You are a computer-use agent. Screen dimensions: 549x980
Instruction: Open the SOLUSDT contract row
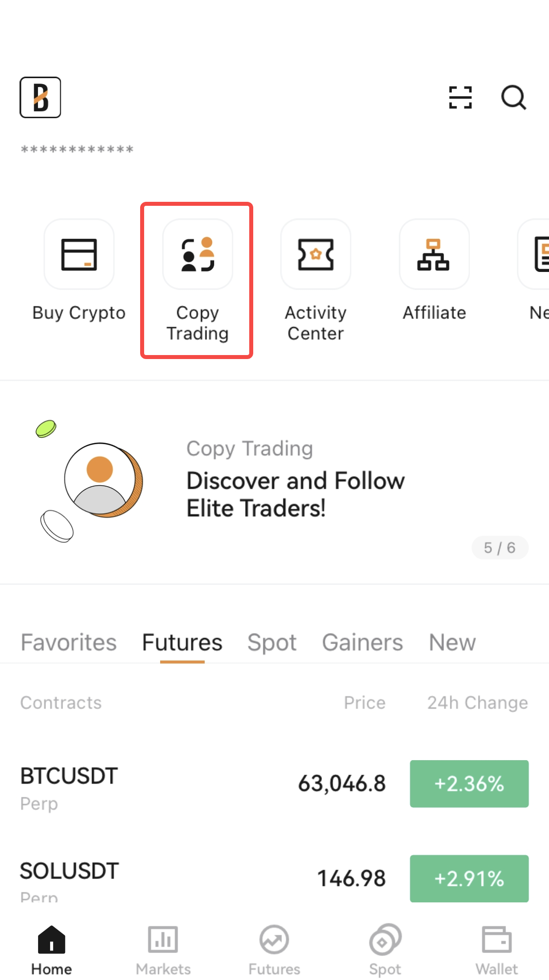(x=150, y=878)
